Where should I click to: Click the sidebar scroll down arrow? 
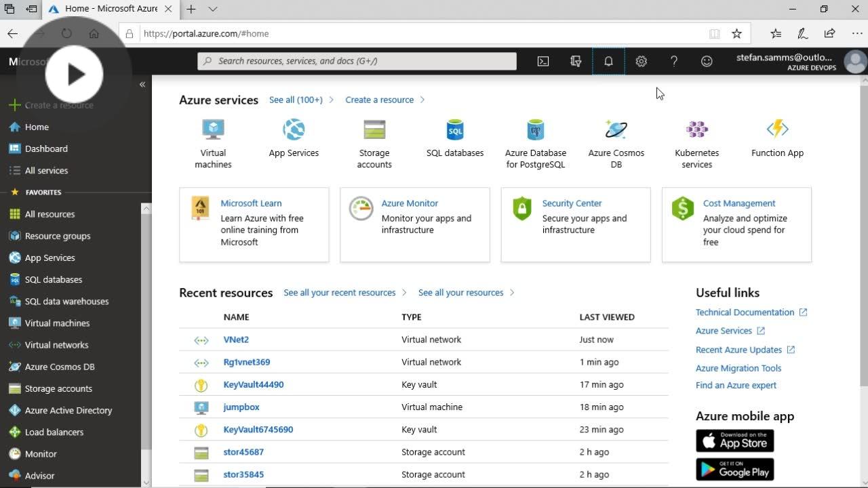tap(146, 482)
